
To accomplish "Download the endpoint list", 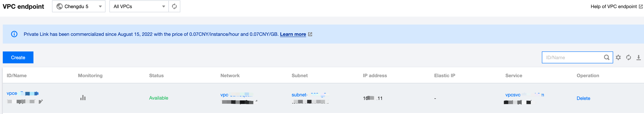I will click(638, 58).
